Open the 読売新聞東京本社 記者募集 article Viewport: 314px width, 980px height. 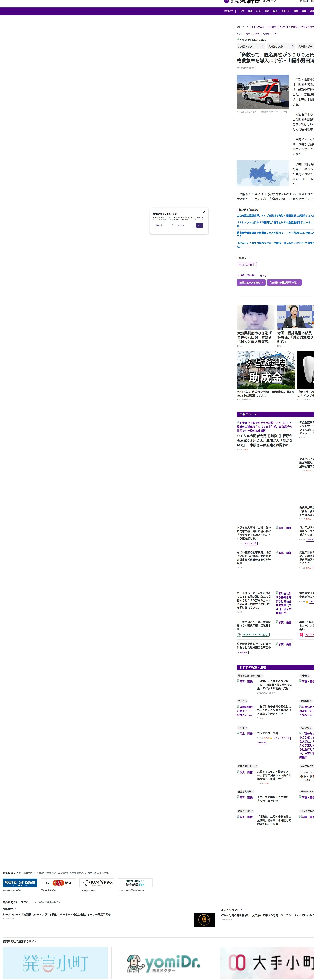click(254, 646)
